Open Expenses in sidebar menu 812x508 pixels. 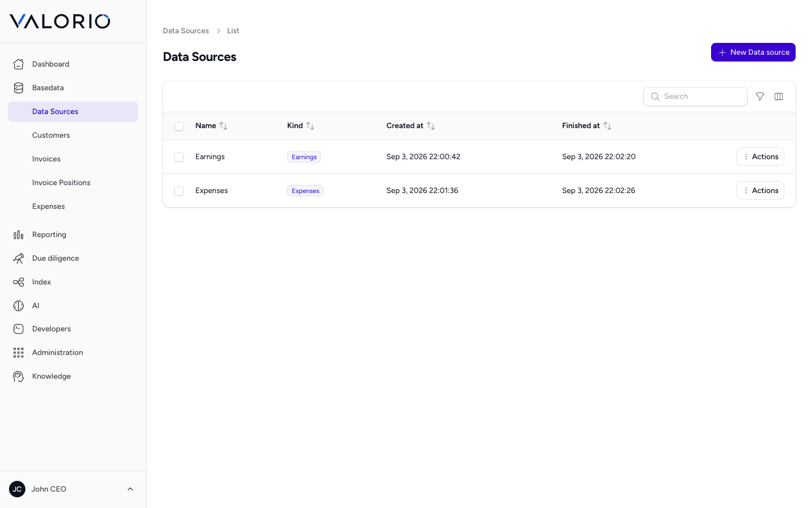(73, 207)
